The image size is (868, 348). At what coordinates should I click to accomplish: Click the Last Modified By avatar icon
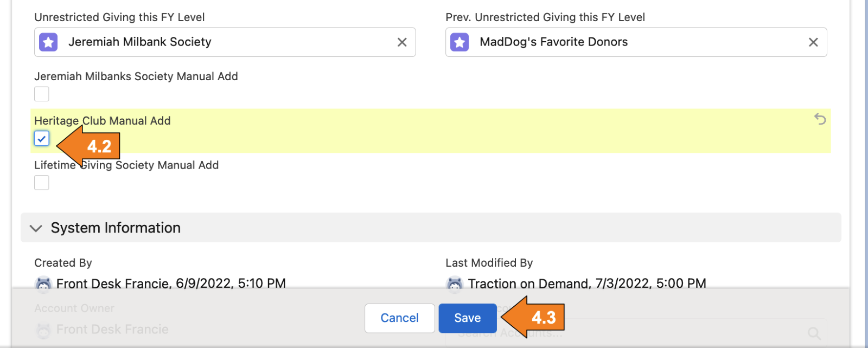(x=455, y=283)
